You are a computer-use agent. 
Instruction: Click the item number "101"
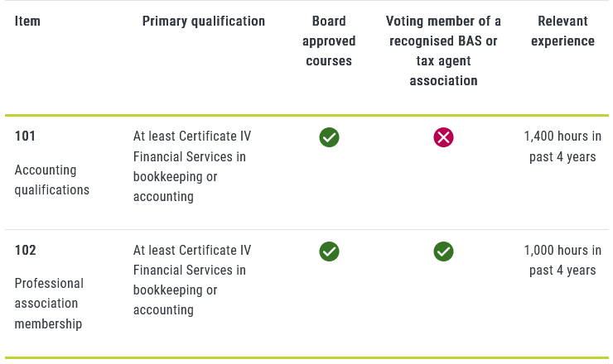click(26, 136)
